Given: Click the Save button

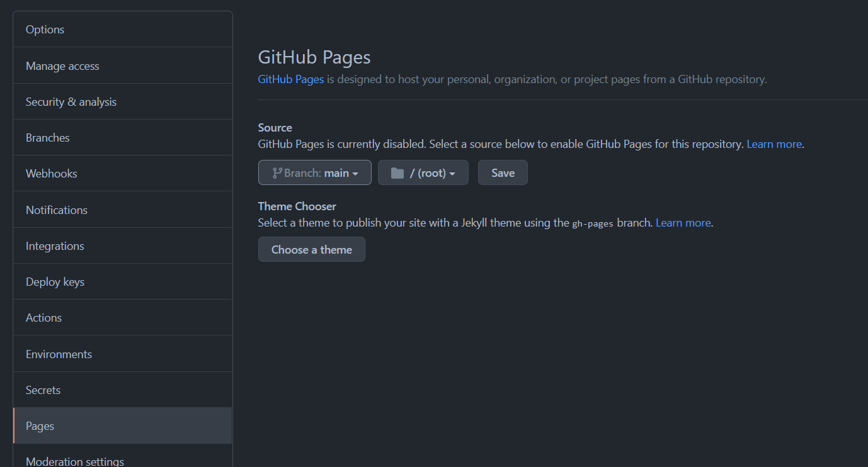Looking at the screenshot, I should (x=503, y=172).
